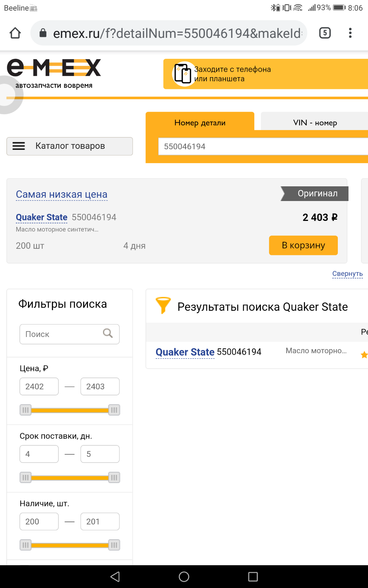The image size is (368, 588).
Task: Click the 2 403 ₽ price
Action: point(320,217)
